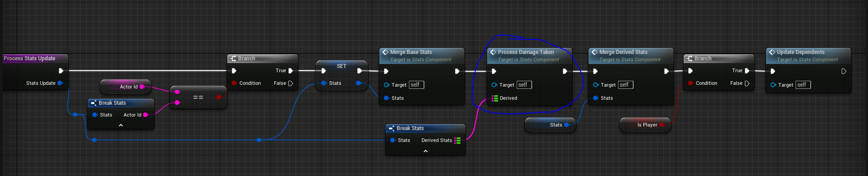Click the red boolean output pin of == node
Image resolution: width=868 pixels, height=176 pixels.
click(x=219, y=97)
